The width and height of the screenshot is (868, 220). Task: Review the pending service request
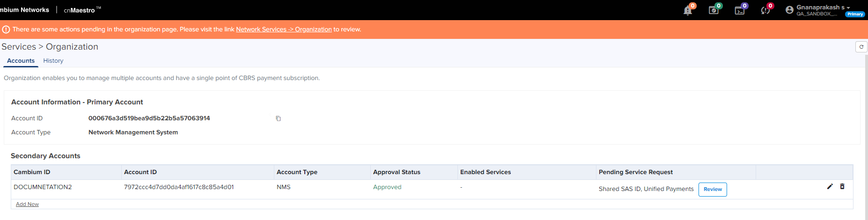coord(713,190)
